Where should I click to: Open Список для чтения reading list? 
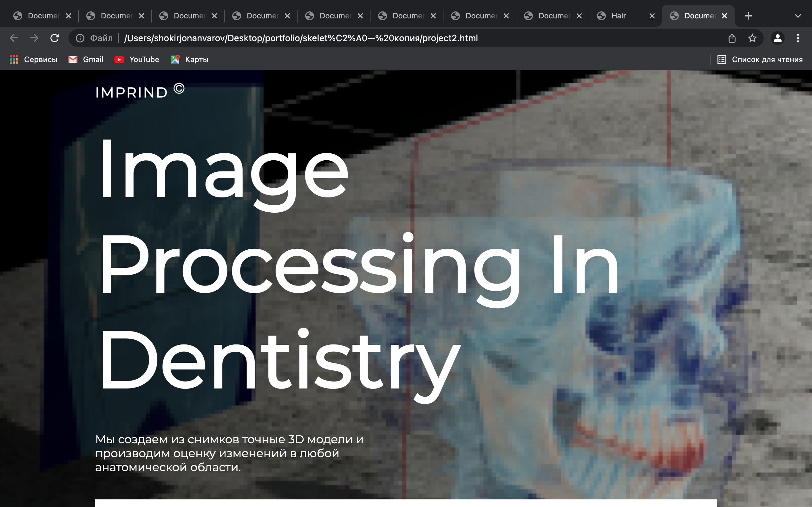tap(760, 59)
